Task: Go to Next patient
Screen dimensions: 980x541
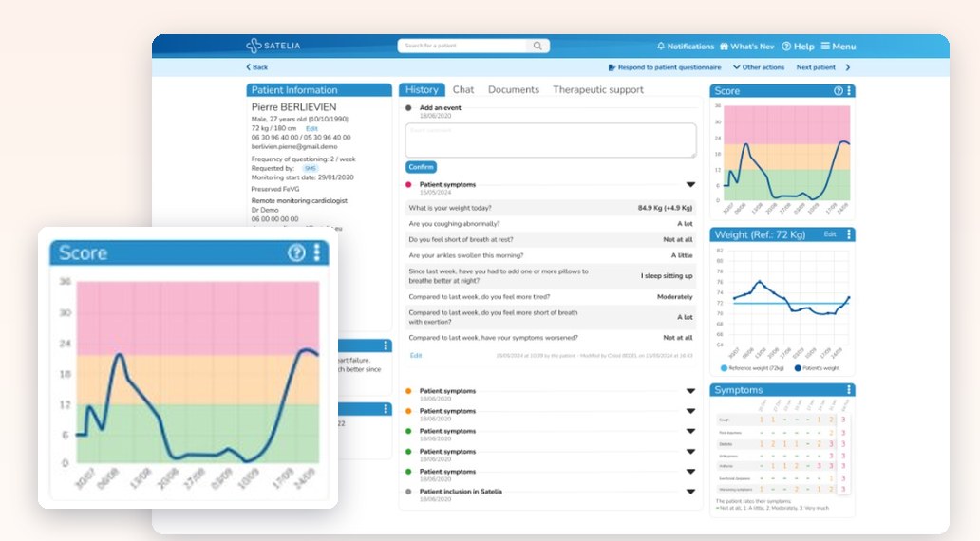Action: [816, 66]
